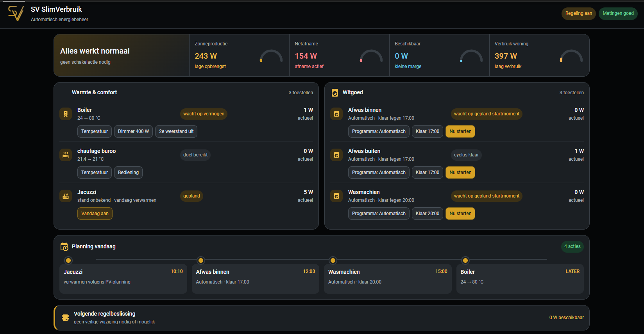This screenshot has height=334, width=644.
Task: Open the Klaar 17:00 selector for Afwas binnen
Action: pyautogui.click(x=428, y=131)
